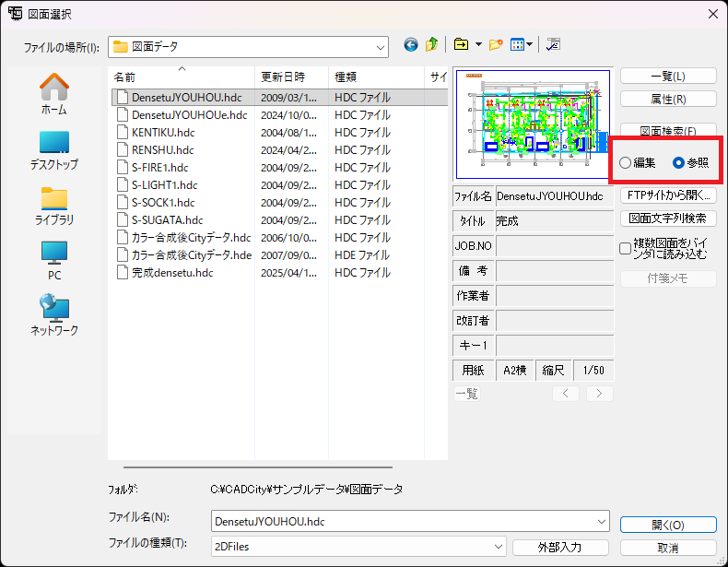Open the view menu grid icon
This screenshot has width=728, height=567.
517,44
